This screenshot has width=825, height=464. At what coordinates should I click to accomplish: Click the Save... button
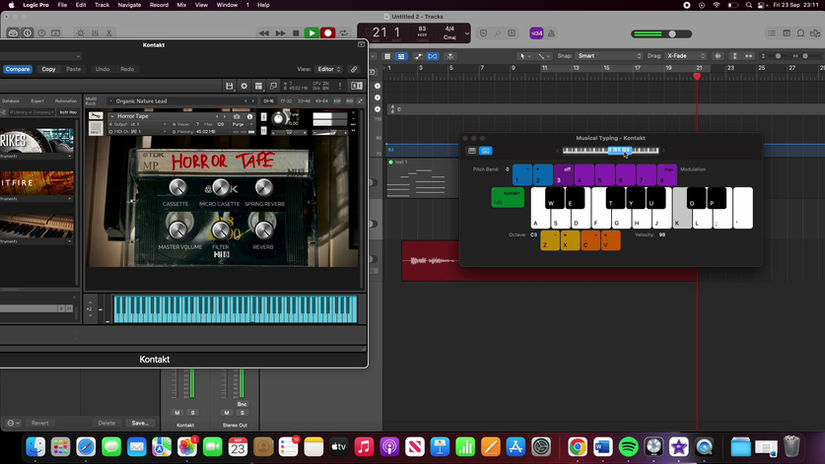pos(140,423)
